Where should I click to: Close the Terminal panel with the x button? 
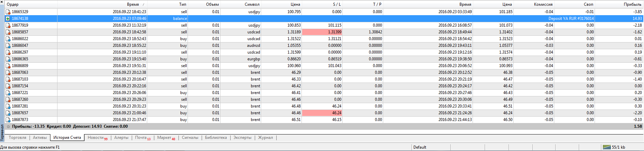click(x=2, y=3)
